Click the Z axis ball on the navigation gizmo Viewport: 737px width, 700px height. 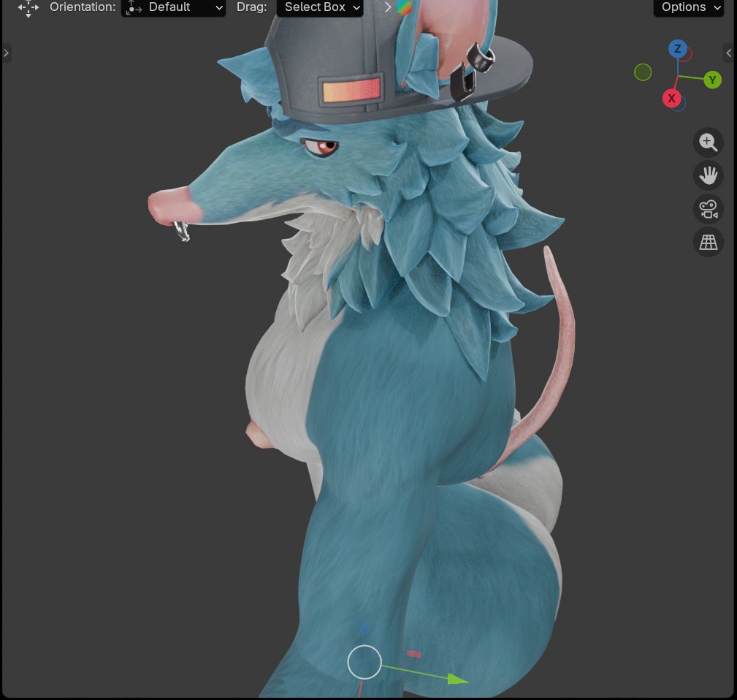tap(677, 50)
